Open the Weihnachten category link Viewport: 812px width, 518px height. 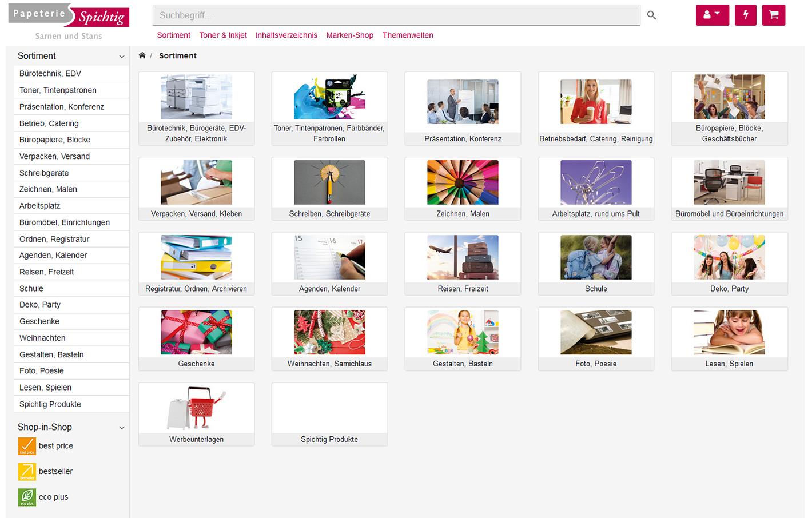[x=42, y=338]
